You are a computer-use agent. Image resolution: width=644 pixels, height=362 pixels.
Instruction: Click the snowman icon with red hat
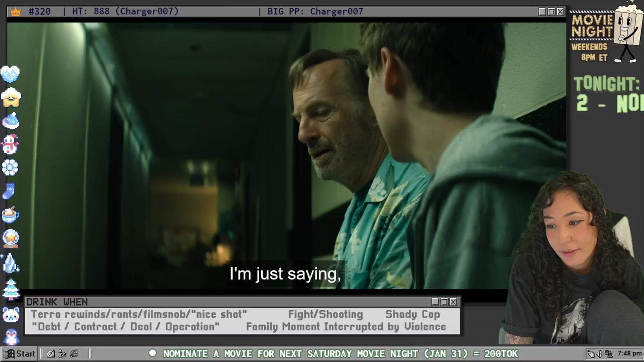10,144
